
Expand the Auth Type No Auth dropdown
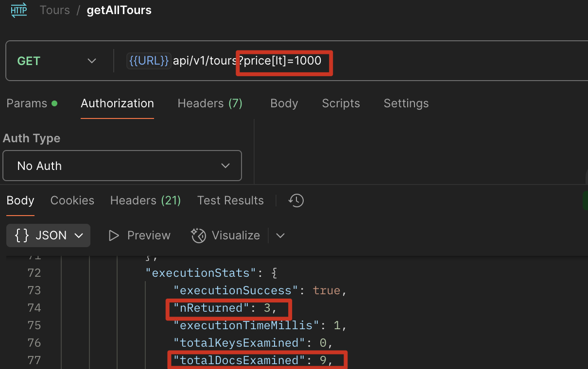pyautogui.click(x=122, y=166)
